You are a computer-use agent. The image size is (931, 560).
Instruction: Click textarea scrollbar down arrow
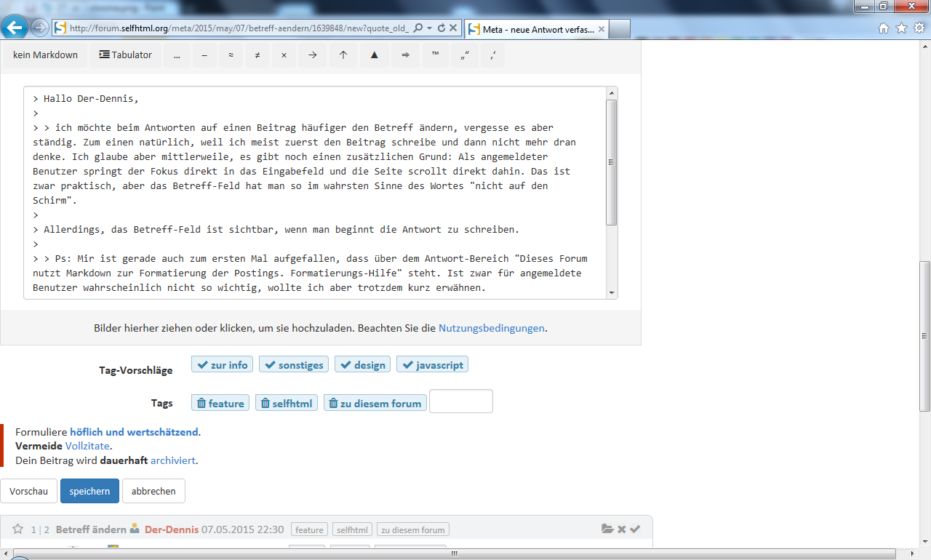[x=612, y=293]
